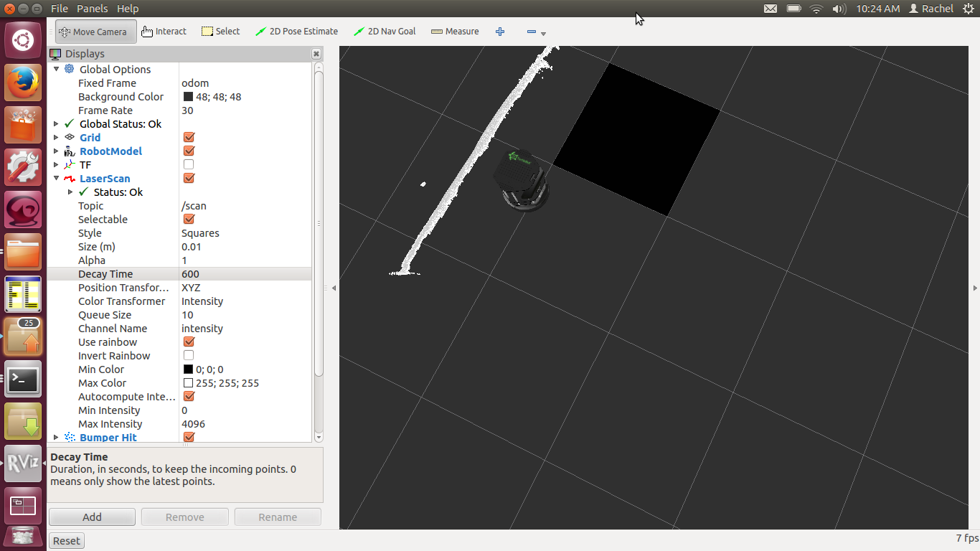
Task: Open the battery indicator menu
Action: 793,9
